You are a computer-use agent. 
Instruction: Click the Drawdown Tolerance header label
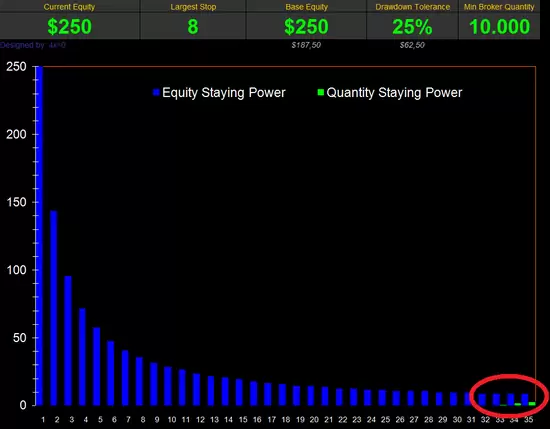coord(412,7)
